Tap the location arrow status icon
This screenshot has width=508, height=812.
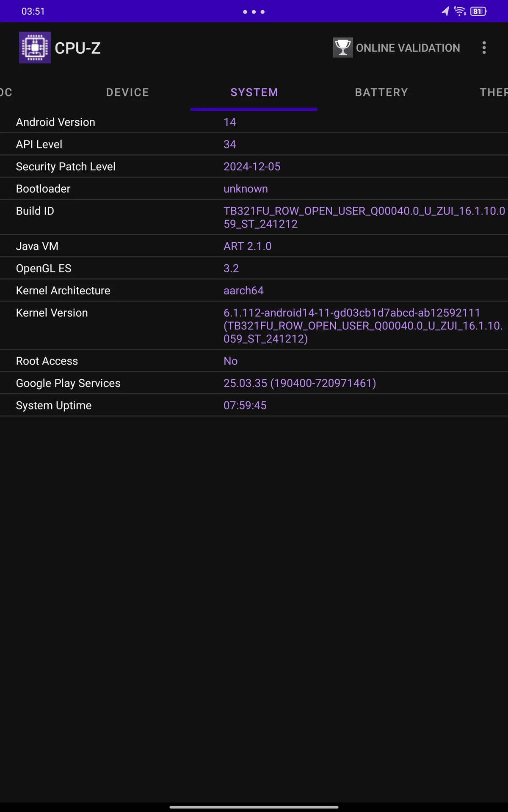445,11
